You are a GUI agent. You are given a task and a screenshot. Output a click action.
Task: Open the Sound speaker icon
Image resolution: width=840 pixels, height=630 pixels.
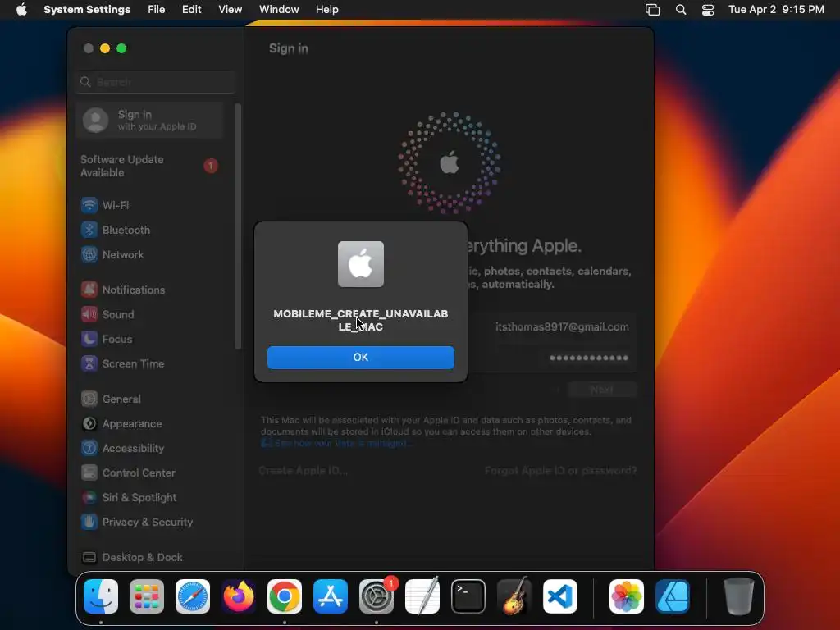(x=89, y=314)
